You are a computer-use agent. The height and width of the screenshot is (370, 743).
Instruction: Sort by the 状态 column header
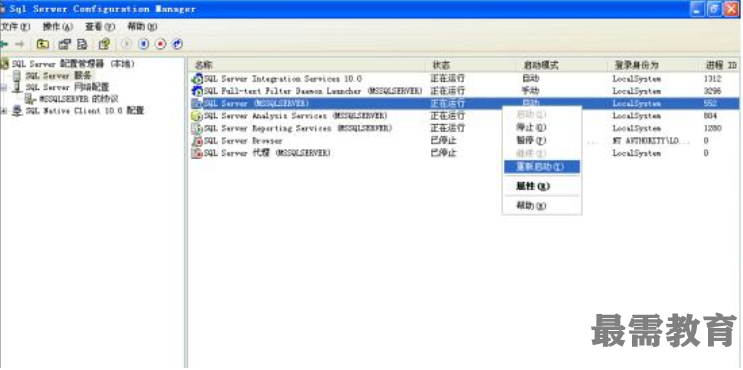472,65
